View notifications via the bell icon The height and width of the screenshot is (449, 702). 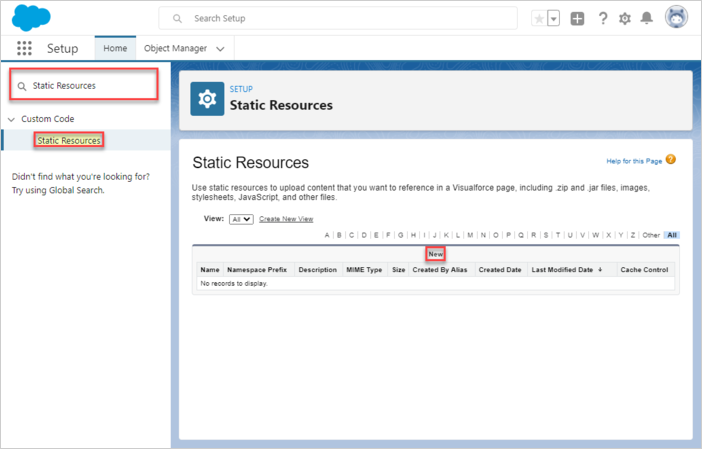click(x=647, y=18)
